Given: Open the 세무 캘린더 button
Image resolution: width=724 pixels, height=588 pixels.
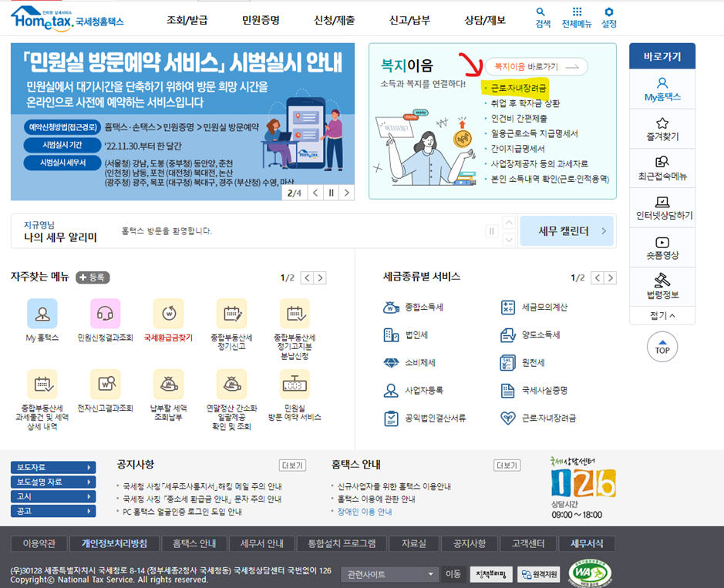Looking at the screenshot, I should [567, 231].
